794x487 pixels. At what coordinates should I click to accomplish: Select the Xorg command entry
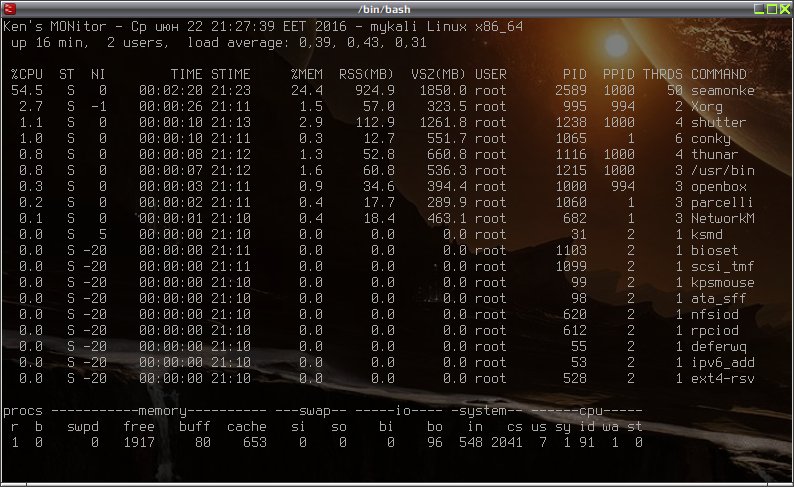[x=707, y=107]
